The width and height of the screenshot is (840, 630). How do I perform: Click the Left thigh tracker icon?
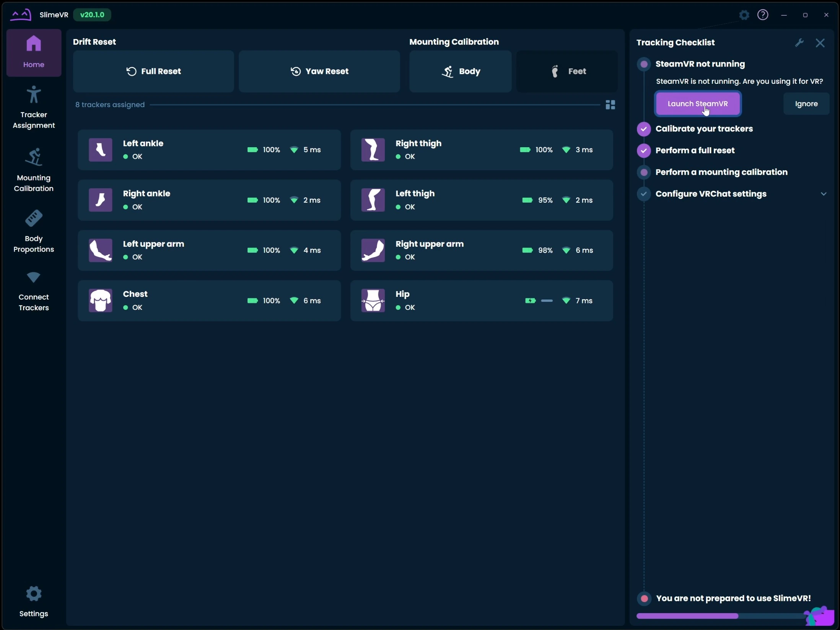point(373,200)
